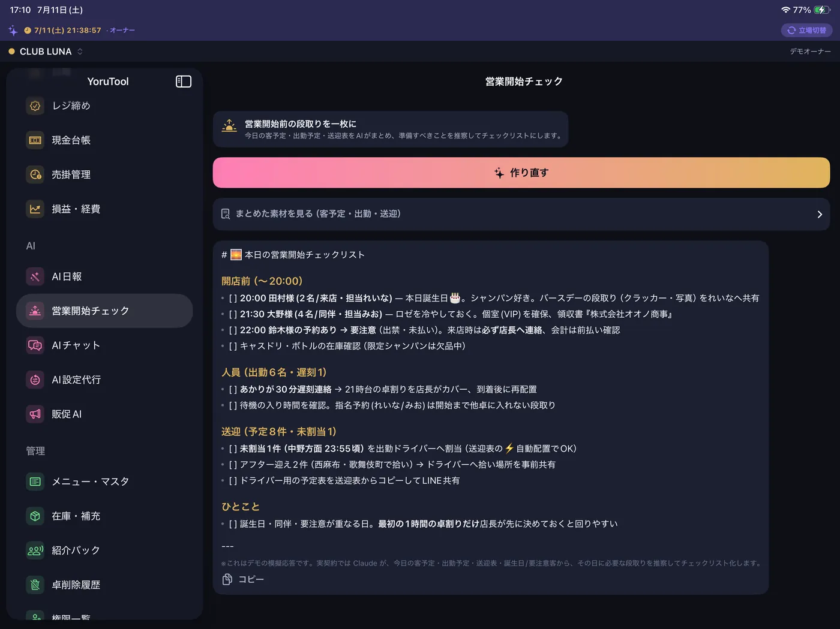Open メニュー・マスタ from the sidebar

click(x=104, y=481)
